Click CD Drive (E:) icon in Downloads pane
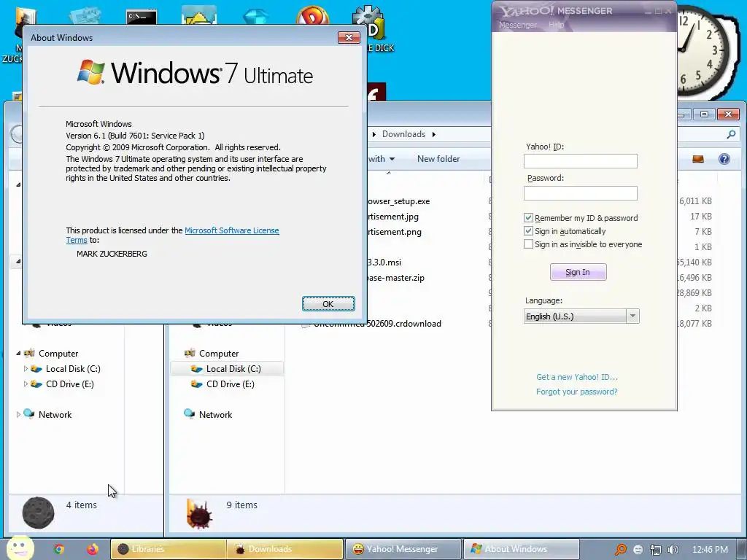The width and height of the screenshot is (747, 560). 197,384
